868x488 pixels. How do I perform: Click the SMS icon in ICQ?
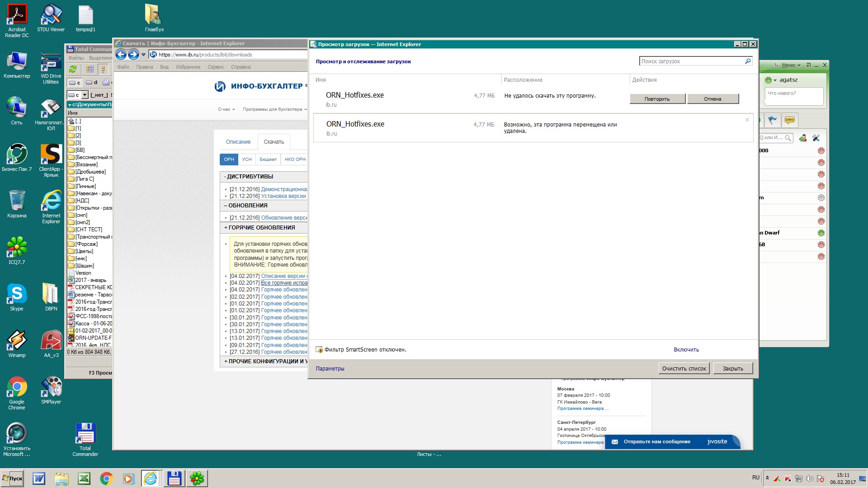click(790, 120)
